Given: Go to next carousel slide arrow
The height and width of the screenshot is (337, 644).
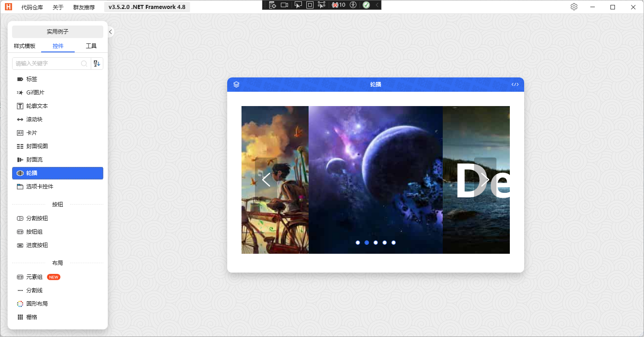Looking at the screenshot, I should [485, 180].
